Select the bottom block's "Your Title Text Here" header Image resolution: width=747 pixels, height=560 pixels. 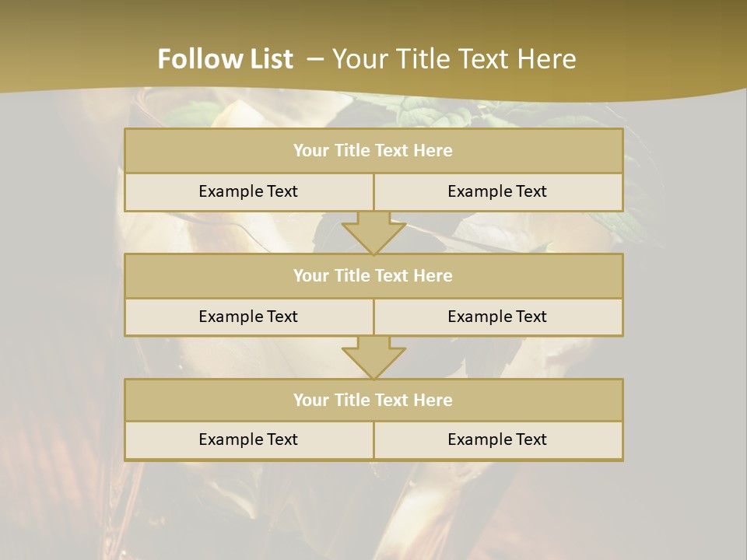pyautogui.click(x=373, y=400)
